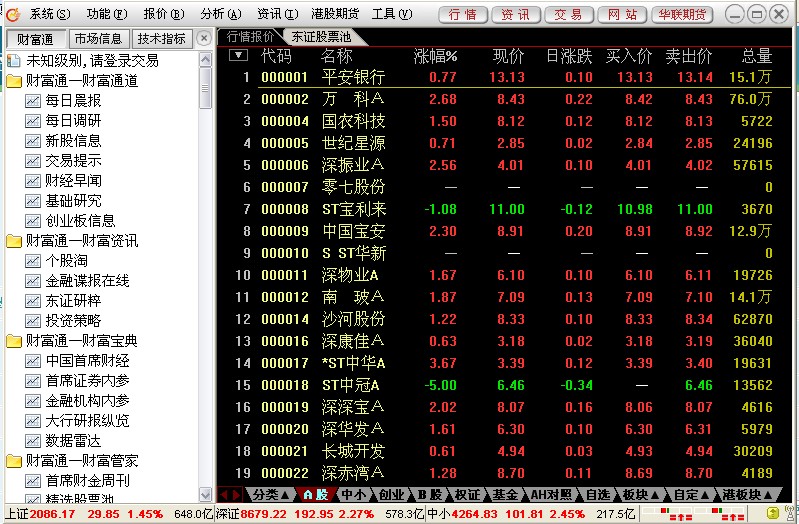The width and height of the screenshot is (799, 524).
Task: Click the chart icon beside 首席证券内参
Action: [x=33, y=381]
